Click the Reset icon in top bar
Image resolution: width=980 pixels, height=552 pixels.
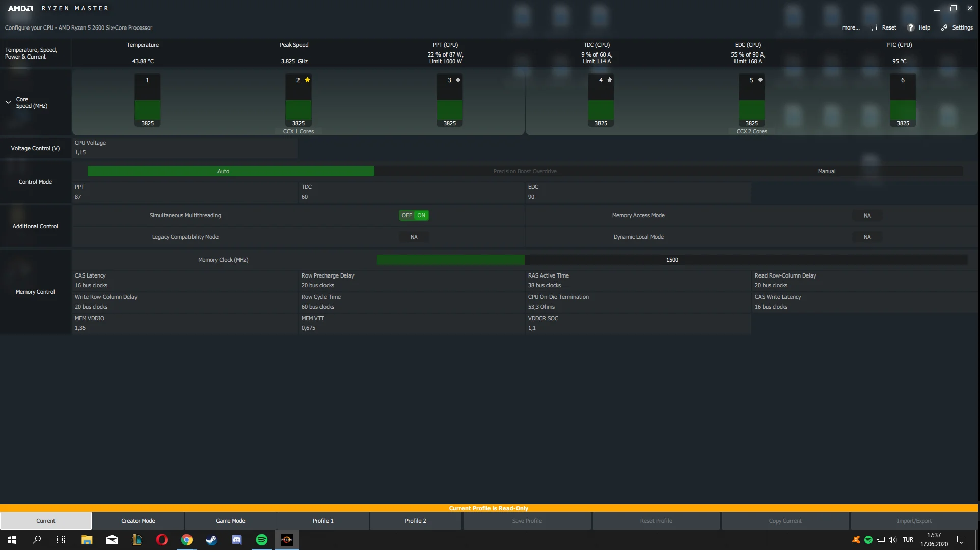point(874,28)
